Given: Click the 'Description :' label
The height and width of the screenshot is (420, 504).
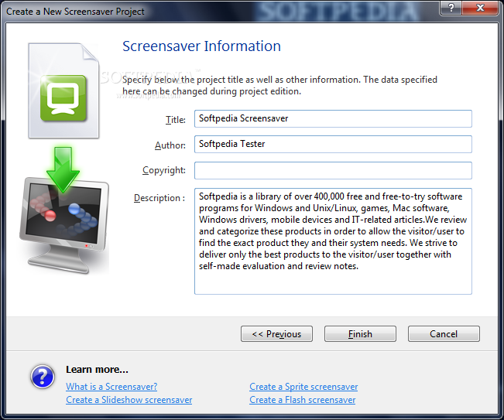Looking at the screenshot, I should [x=159, y=198].
